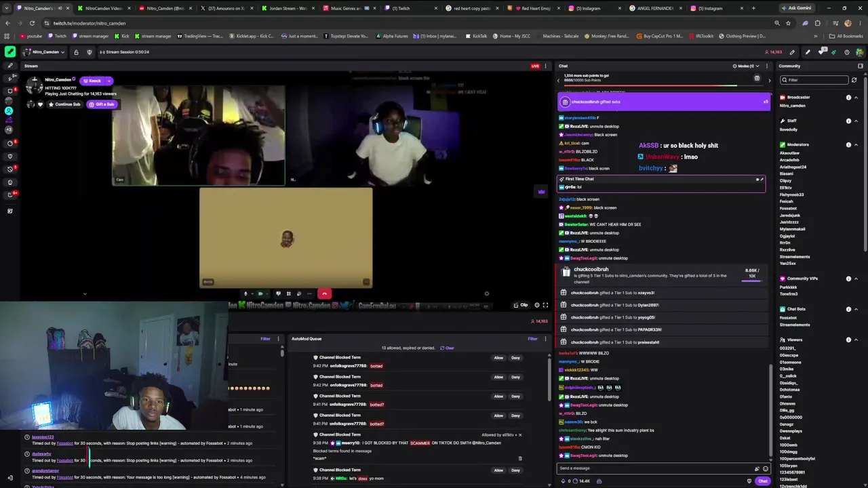This screenshot has height=488, width=868.
Task: Collapse the Staff group
Action: (x=856, y=121)
